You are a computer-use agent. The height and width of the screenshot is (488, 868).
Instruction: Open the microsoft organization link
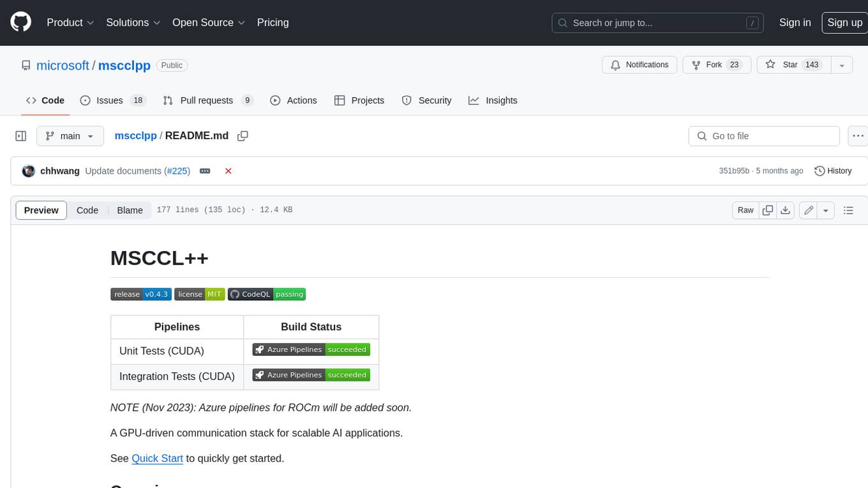[x=63, y=65]
